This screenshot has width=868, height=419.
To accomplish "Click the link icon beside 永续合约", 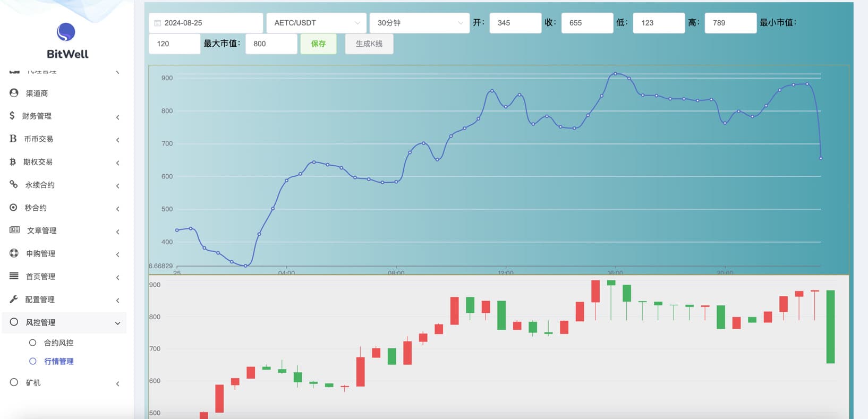I will pyautogui.click(x=14, y=185).
